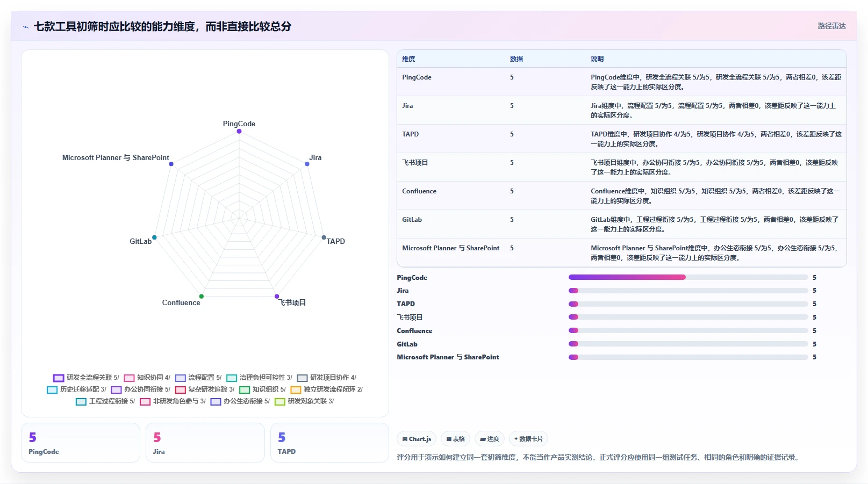Toggle the 办公协同衔接 5/ legend series
This screenshot has height=484, width=868.
pos(140,389)
